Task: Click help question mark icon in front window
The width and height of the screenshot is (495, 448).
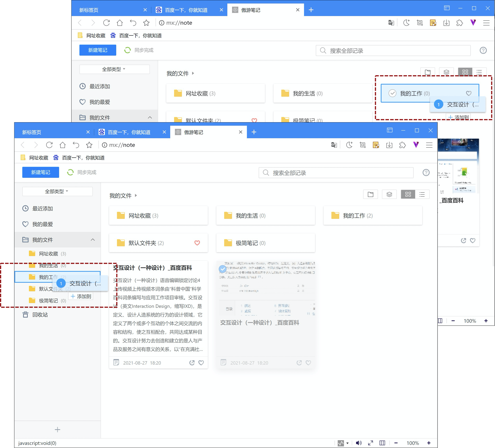Action: [x=426, y=173]
